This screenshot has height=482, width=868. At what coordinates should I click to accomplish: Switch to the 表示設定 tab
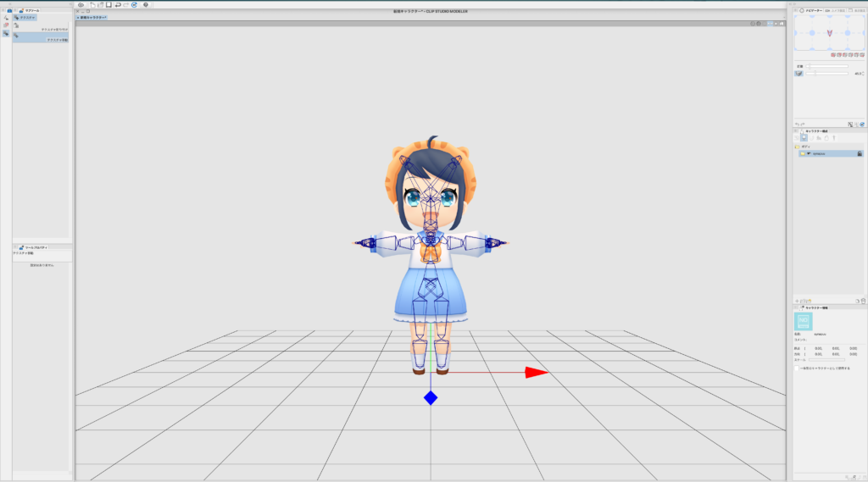857,10
